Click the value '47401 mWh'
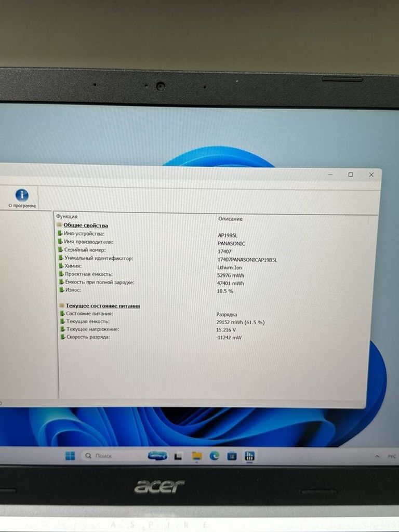The image size is (399, 532). pos(230,283)
